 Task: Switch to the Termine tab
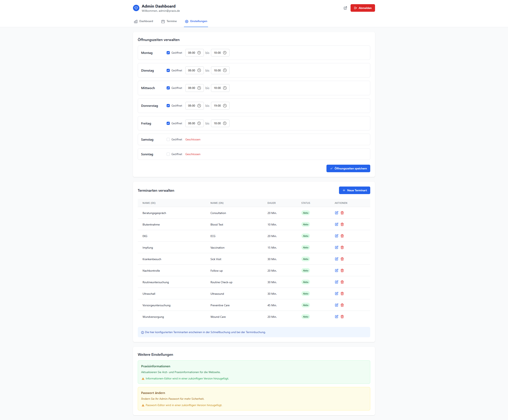[x=169, y=21]
